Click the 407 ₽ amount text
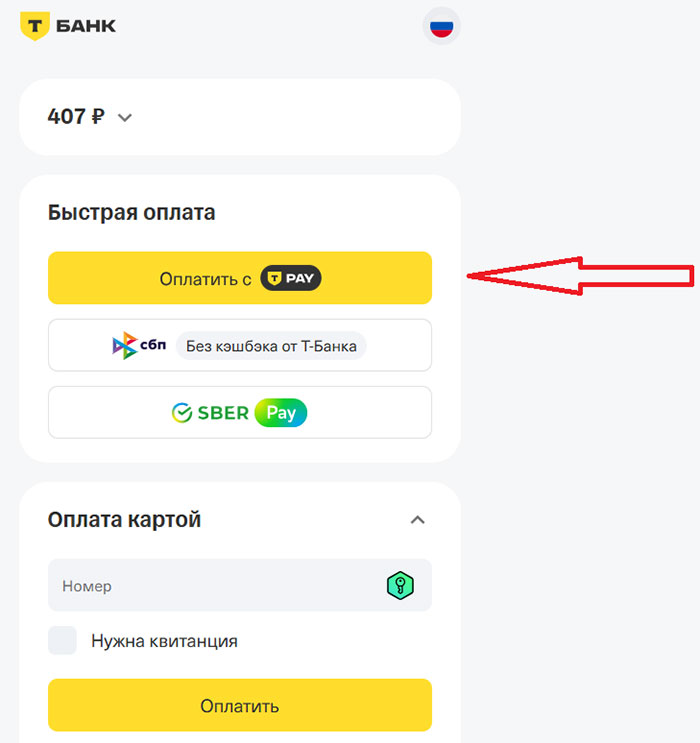 click(75, 117)
